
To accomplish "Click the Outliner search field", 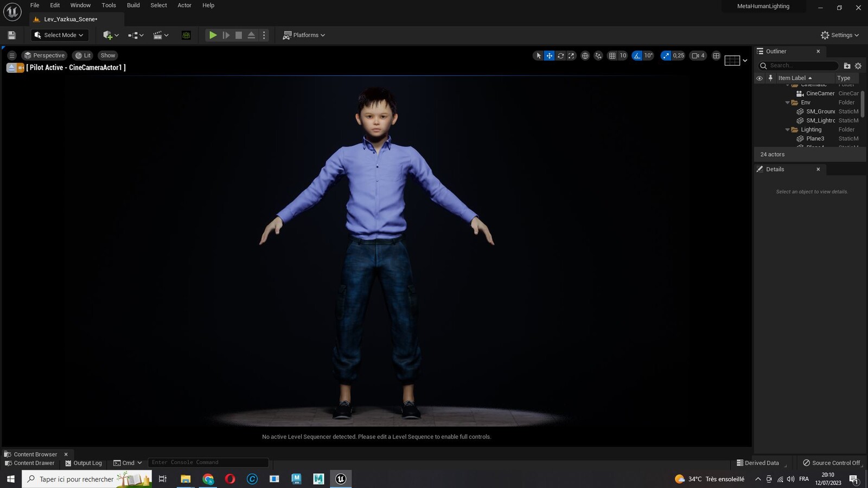I will (797, 66).
